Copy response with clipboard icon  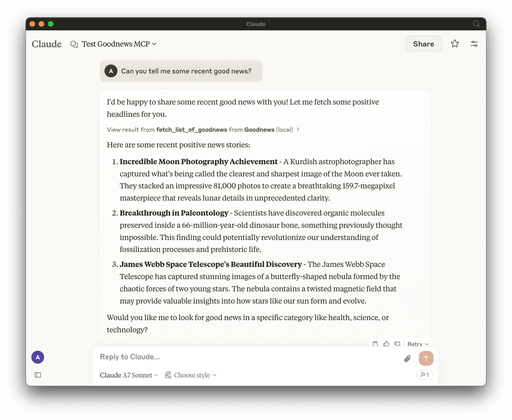(375, 344)
